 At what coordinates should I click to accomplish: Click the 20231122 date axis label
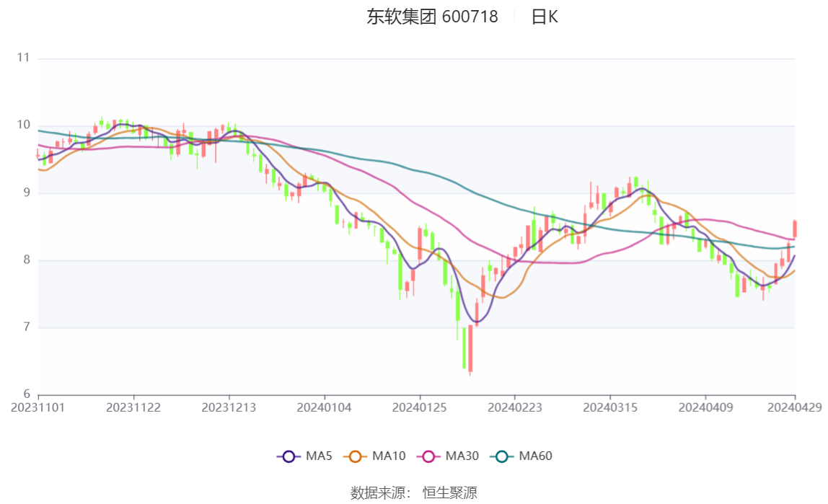pos(133,407)
